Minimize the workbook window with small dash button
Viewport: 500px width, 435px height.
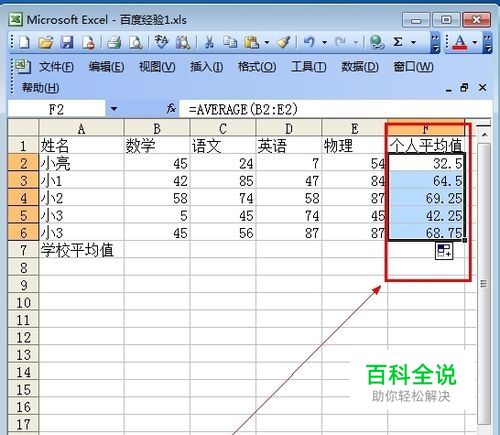pyautogui.click(x=449, y=89)
